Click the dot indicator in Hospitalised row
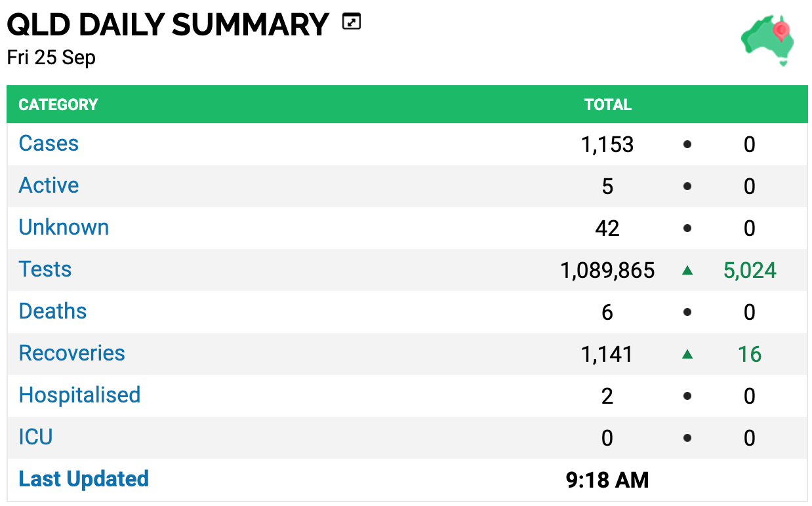 687,396
